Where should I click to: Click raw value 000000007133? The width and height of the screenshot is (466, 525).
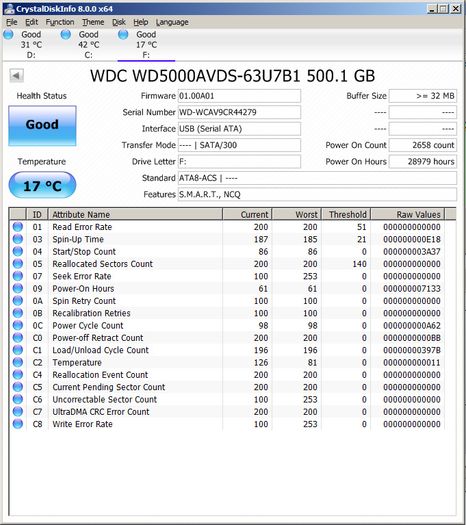pyautogui.click(x=412, y=289)
